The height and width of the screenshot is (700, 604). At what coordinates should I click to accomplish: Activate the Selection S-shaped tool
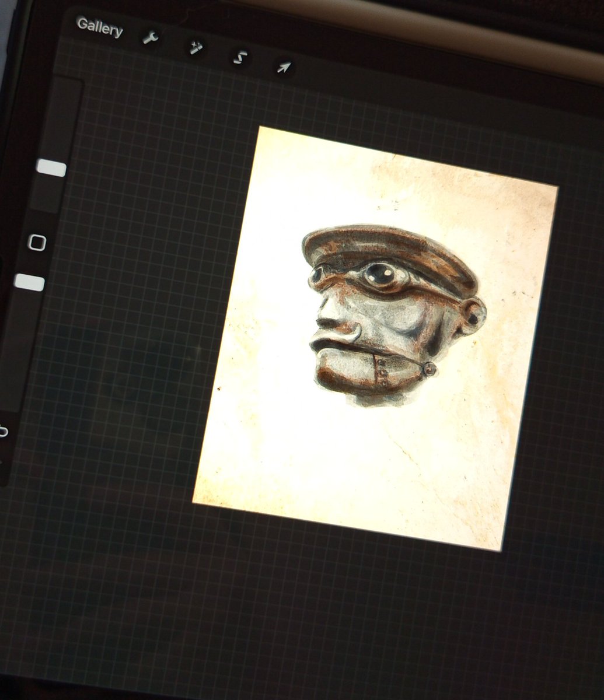[x=240, y=58]
